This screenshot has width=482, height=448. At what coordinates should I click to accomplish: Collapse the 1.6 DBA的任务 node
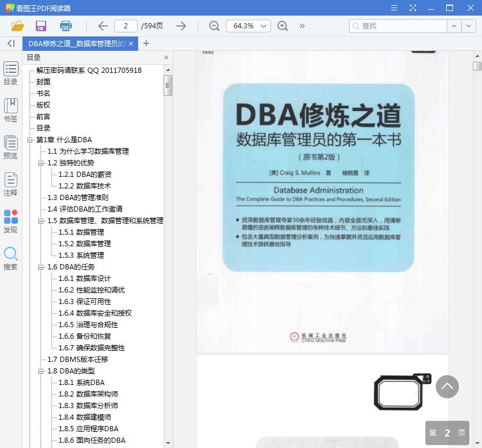(40, 267)
